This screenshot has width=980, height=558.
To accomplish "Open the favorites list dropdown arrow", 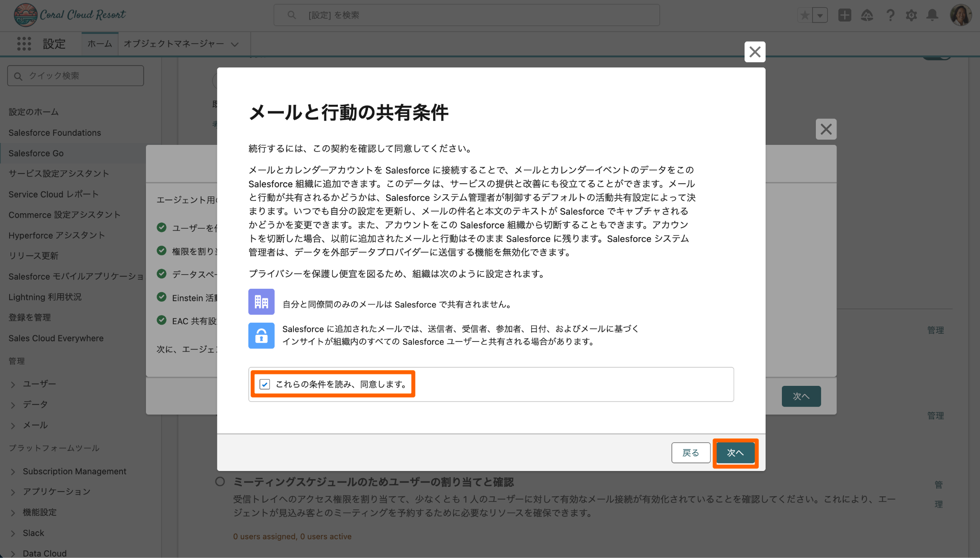I will coord(820,15).
